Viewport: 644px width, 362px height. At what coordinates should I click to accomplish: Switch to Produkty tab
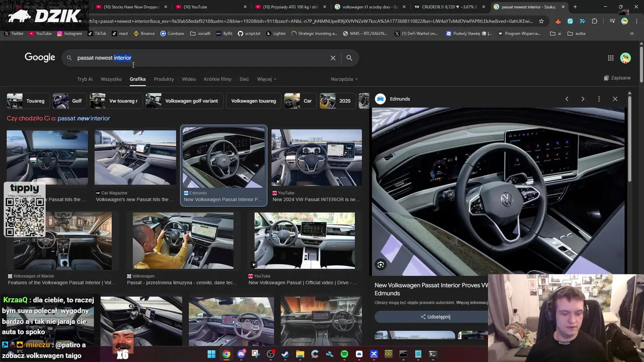pos(164,79)
